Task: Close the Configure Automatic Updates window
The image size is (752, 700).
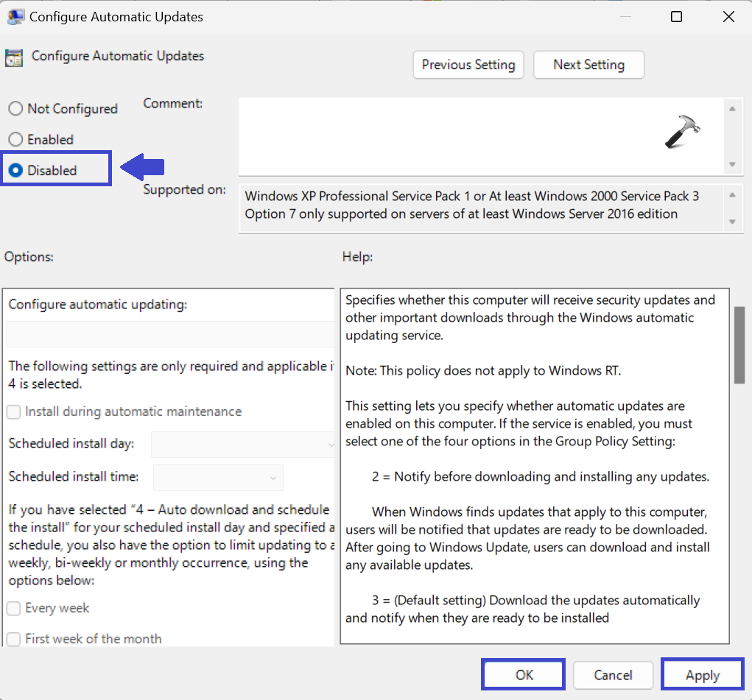Action: (x=728, y=17)
